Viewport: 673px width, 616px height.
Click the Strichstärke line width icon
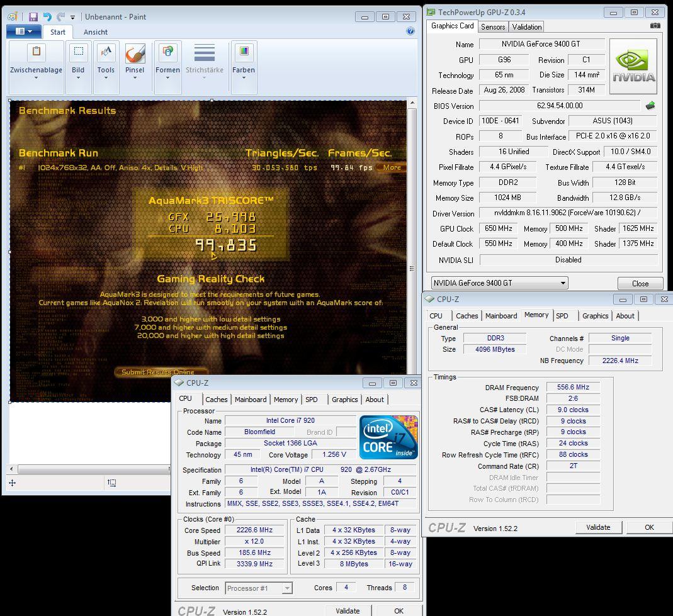point(205,53)
